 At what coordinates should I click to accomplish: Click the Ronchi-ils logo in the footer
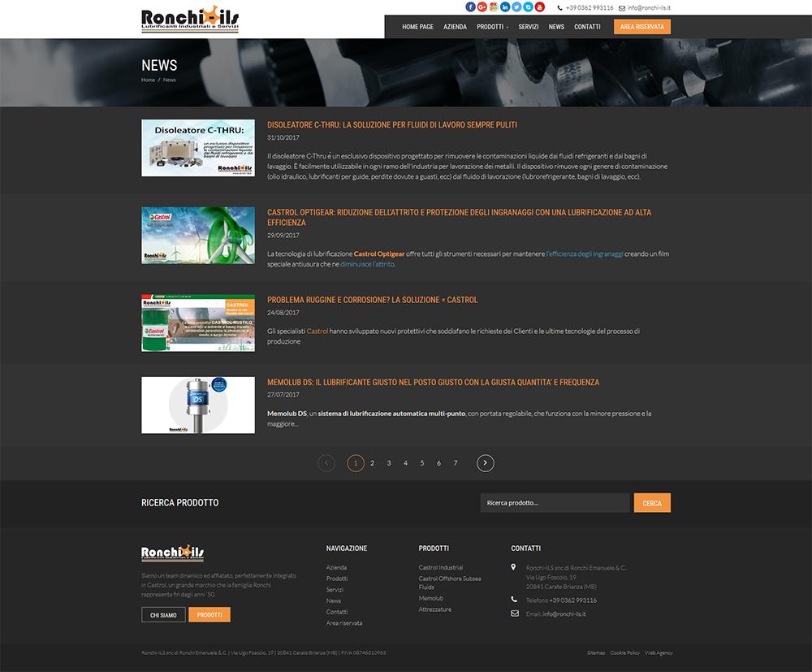172,553
